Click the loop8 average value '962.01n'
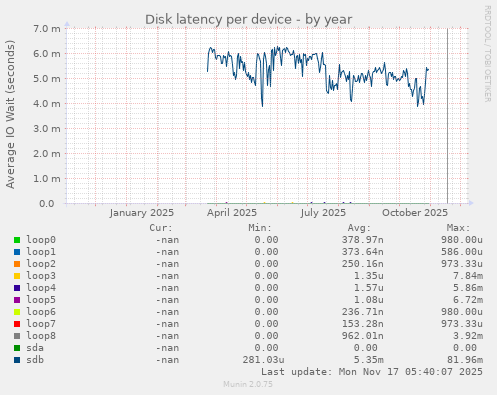This screenshot has height=395, width=497. (363, 336)
